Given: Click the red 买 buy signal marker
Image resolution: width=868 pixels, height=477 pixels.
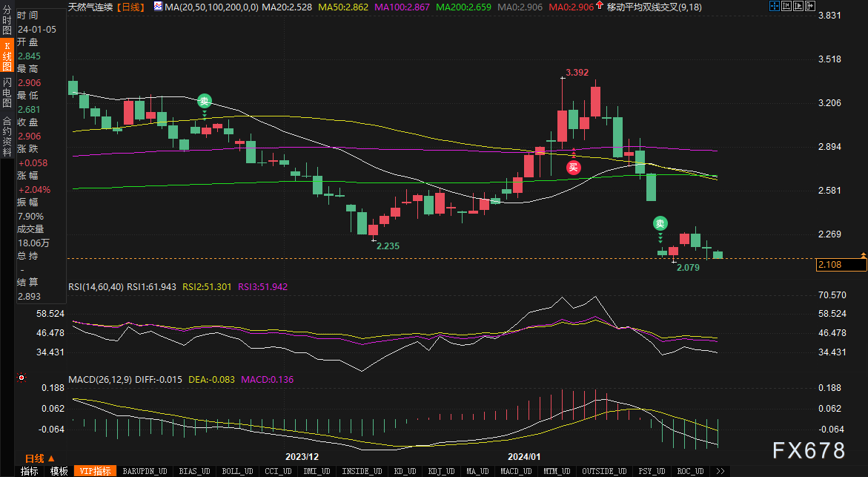Looking at the screenshot, I should (573, 167).
